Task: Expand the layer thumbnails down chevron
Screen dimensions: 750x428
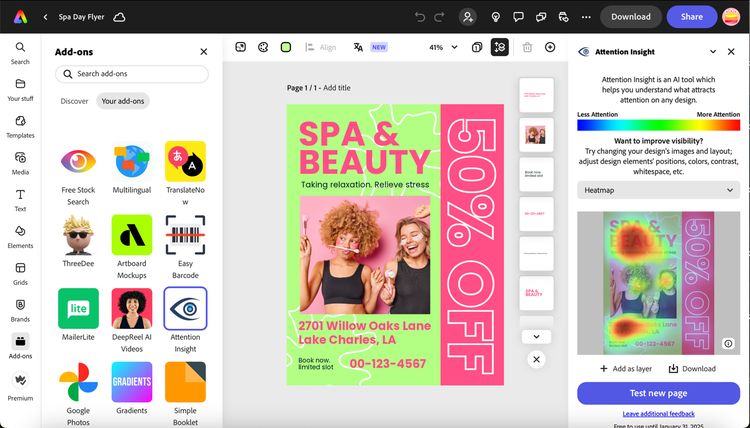Action: pos(536,337)
